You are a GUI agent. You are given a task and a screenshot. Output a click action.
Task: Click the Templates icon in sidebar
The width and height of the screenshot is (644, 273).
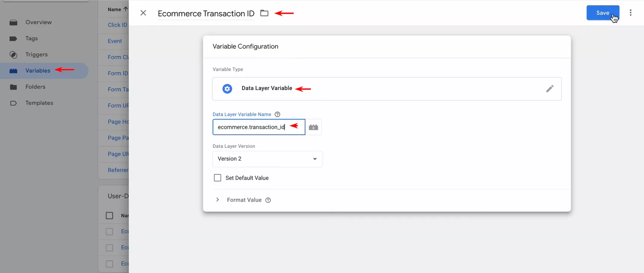tap(13, 103)
